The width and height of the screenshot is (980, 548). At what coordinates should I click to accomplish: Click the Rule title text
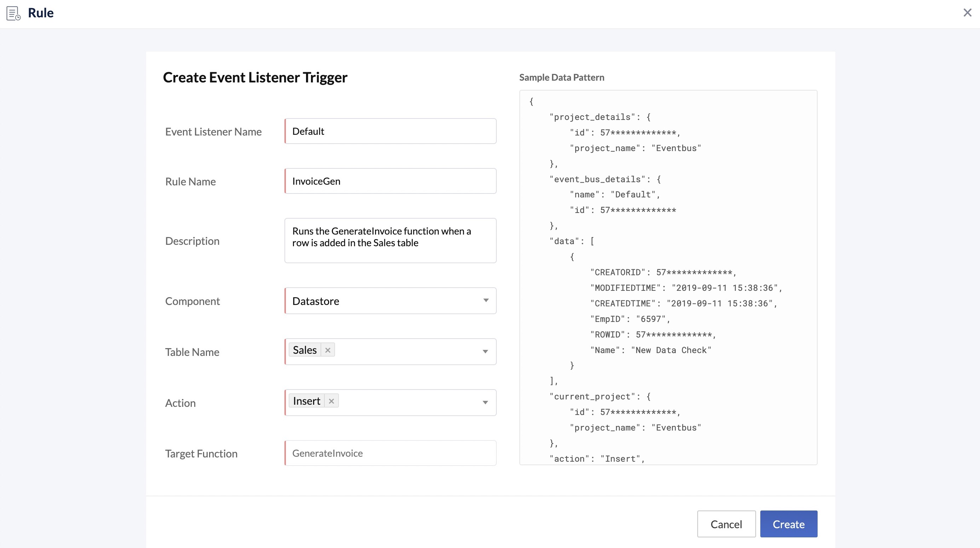(41, 12)
